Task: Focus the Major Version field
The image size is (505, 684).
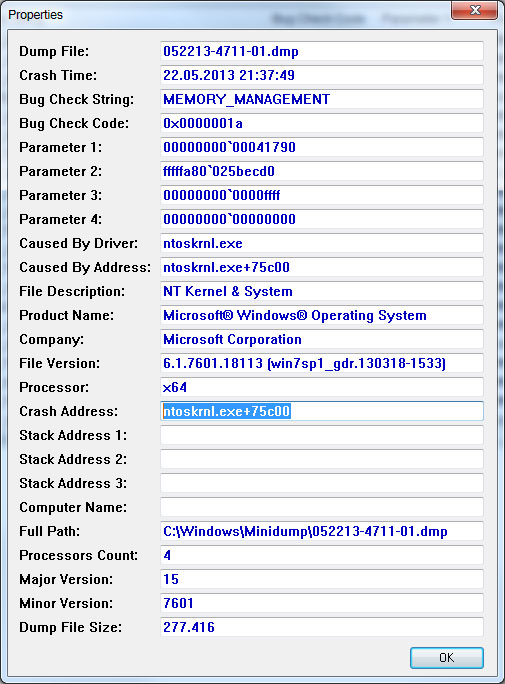Action: point(322,579)
